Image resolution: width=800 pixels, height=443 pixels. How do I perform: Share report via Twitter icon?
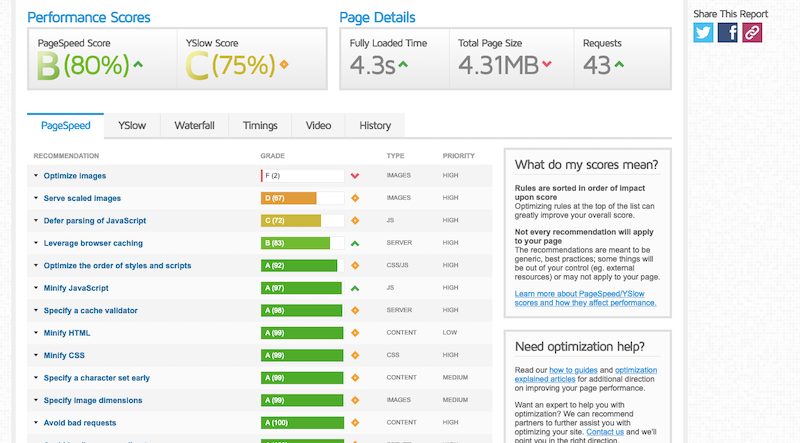(x=704, y=33)
